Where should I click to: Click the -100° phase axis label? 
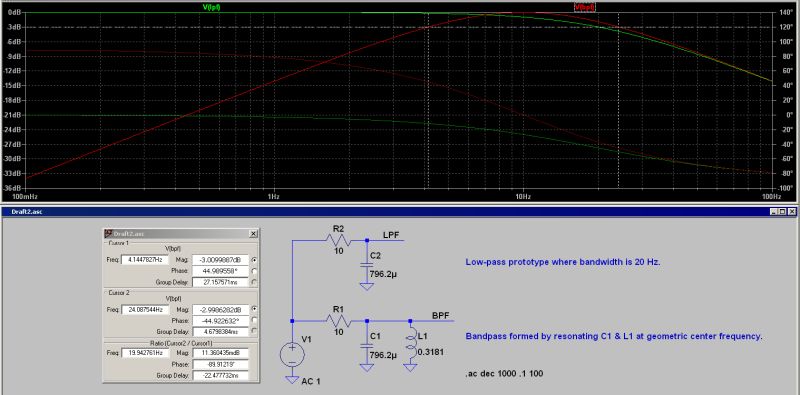coord(785,188)
